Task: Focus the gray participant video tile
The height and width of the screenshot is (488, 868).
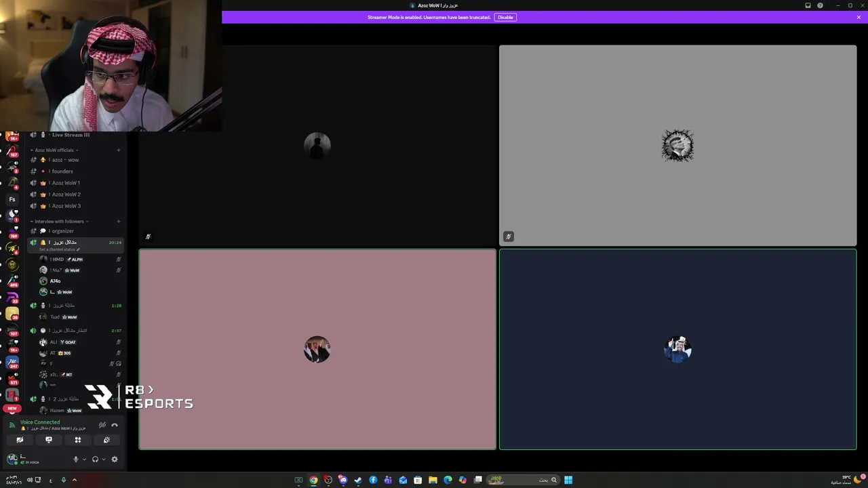Action: (x=677, y=146)
